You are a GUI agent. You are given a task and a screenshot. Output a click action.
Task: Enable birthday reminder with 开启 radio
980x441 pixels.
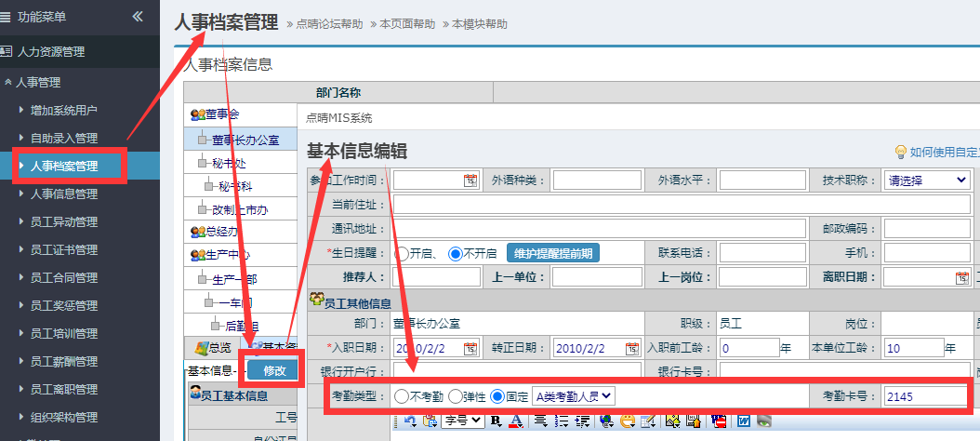coord(403,253)
